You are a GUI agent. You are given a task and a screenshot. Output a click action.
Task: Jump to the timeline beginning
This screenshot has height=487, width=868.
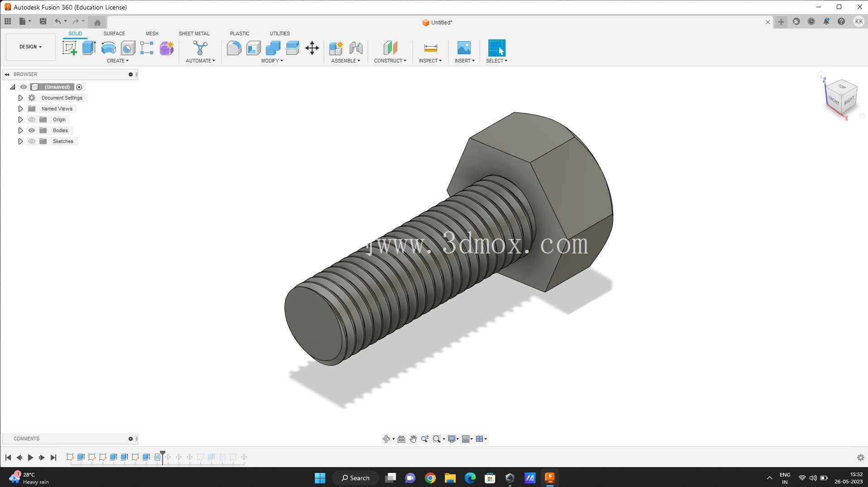(8, 458)
